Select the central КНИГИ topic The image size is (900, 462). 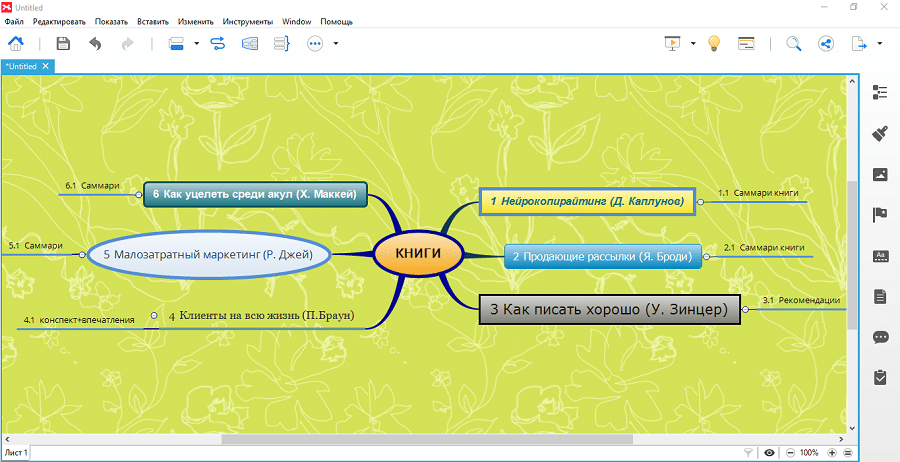[418, 254]
